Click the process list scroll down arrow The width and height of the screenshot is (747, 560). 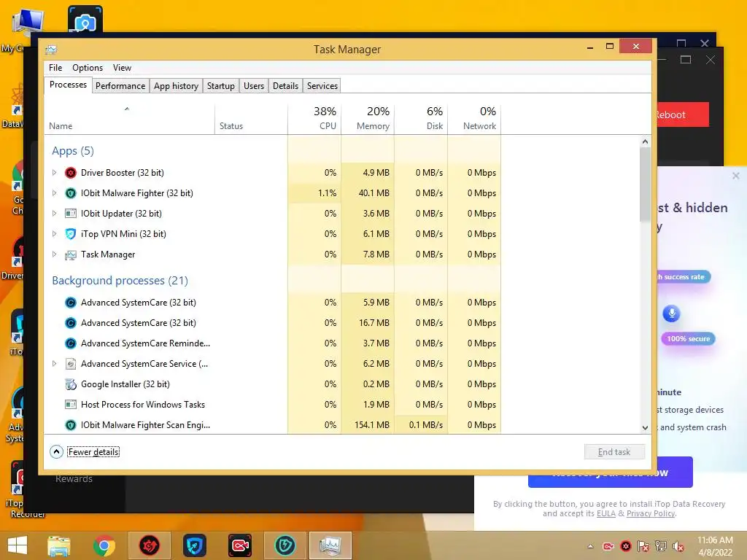pyautogui.click(x=645, y=427)
